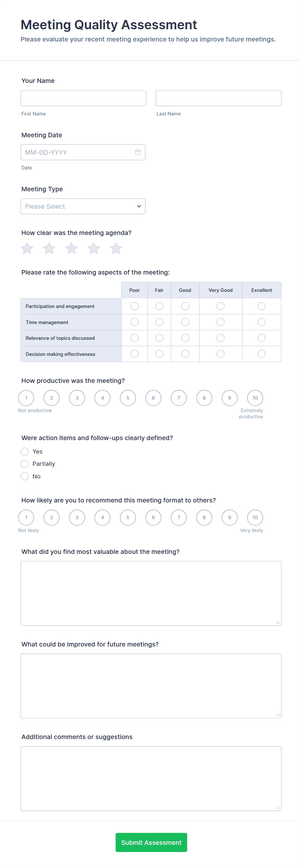
Task: Click the Additional comments text area
Action: tap(151, 779)
